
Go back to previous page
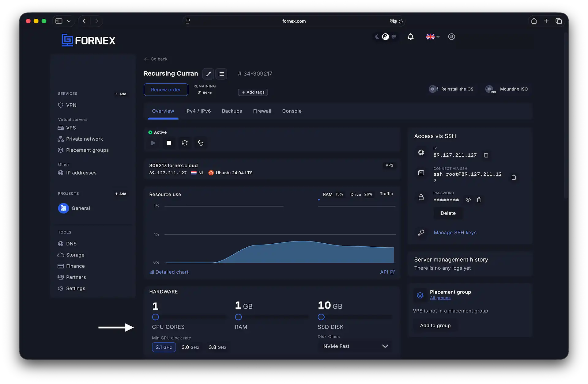click(x=156, y=59)
